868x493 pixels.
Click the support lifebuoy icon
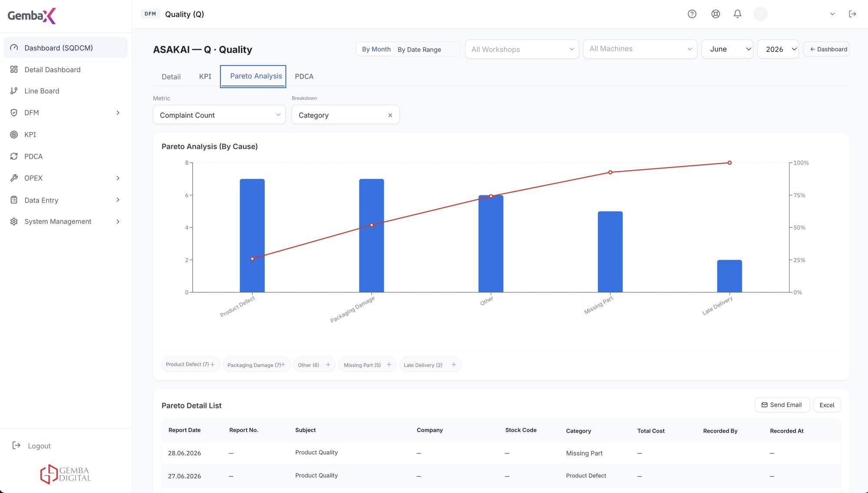point(716,14)
